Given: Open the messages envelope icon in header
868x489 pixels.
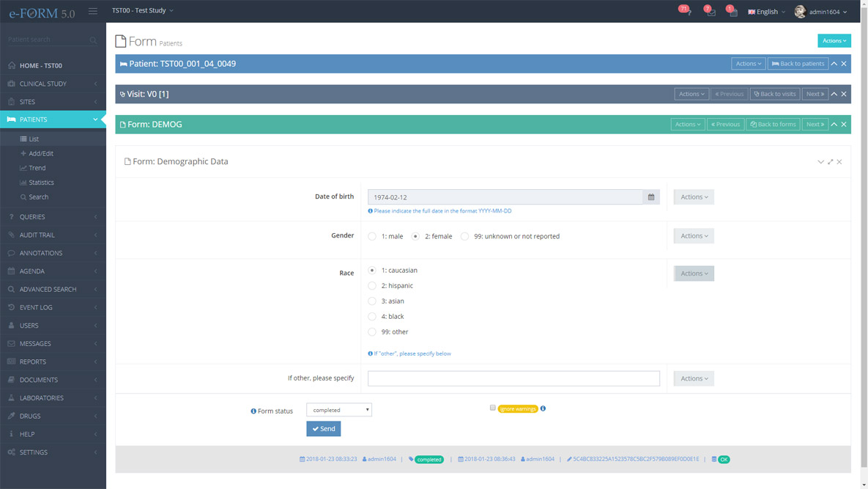Looking at the screenshot, I should click(711, 12).
